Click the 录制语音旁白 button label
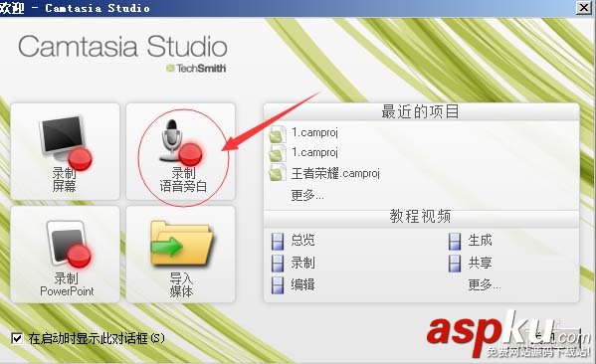596x364 pixels. tap(183, 180)
